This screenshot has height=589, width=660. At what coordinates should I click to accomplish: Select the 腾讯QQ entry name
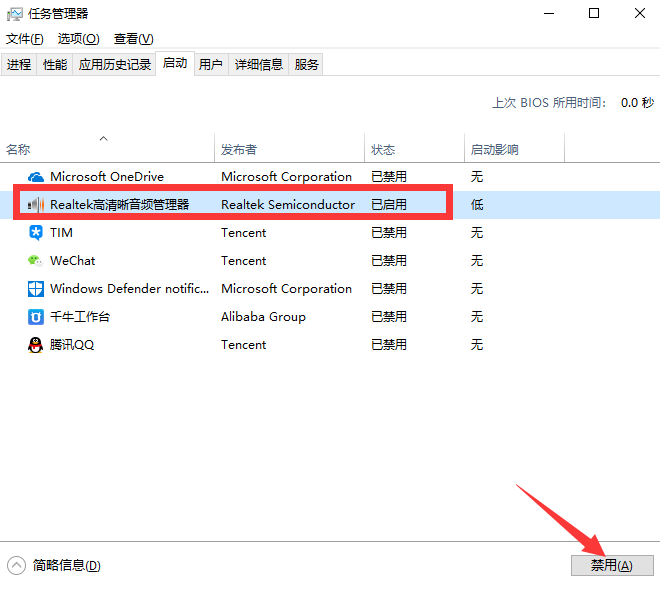tap(72, 345)
